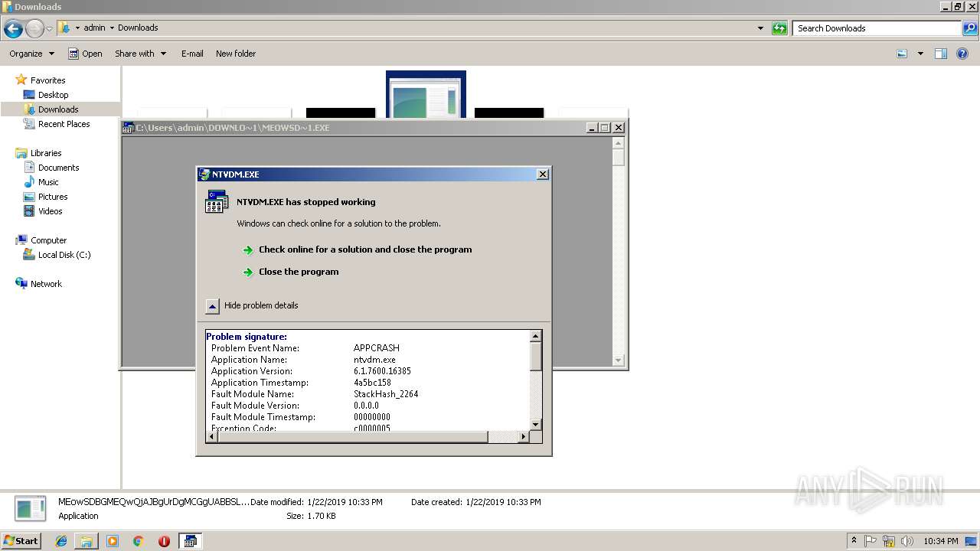Viewport: 980px width, 551px height.
Task: Open the Documents library
Action: [x=58, y=168]
